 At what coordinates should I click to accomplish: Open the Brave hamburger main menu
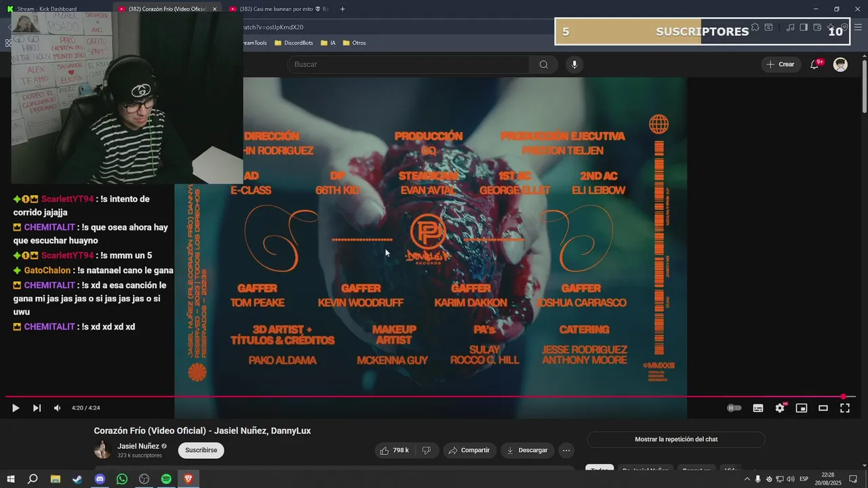[x=858, y=27]
